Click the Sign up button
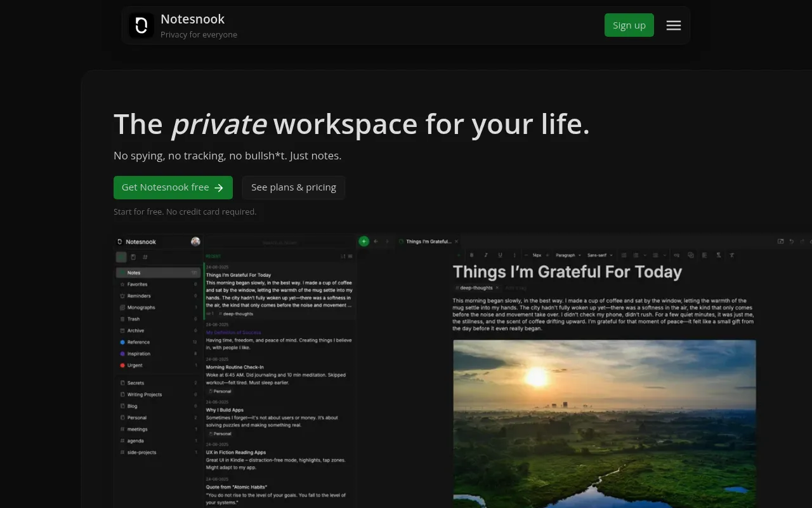The height and width of the screenshot is (508, 812). 629,25
